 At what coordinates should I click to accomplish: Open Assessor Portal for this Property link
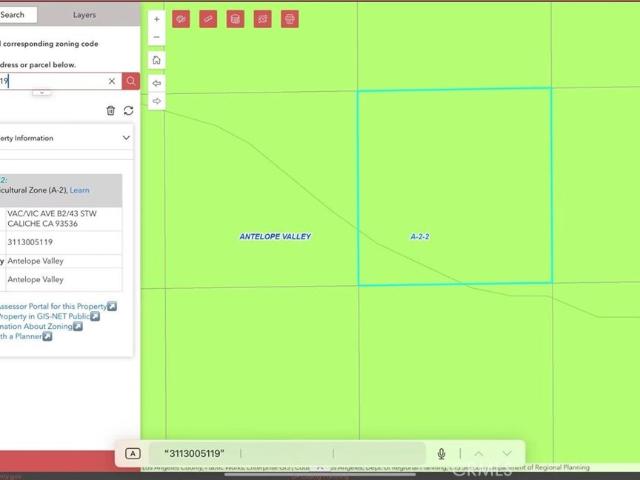coord(57,306)
